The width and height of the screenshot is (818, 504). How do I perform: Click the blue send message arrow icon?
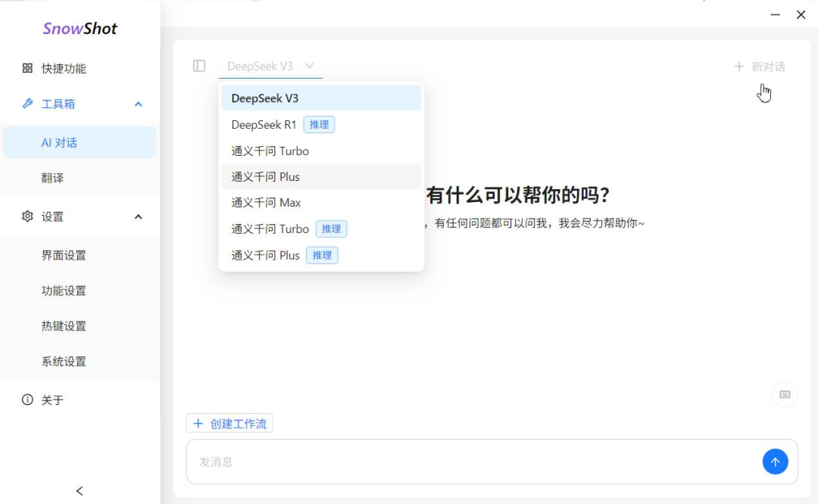775,462
